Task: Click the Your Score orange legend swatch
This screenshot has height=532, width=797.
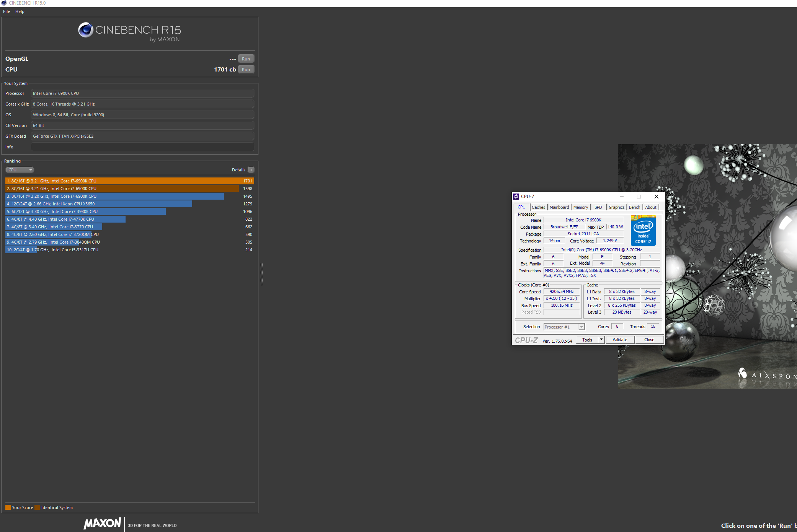Action: point(8,508)
